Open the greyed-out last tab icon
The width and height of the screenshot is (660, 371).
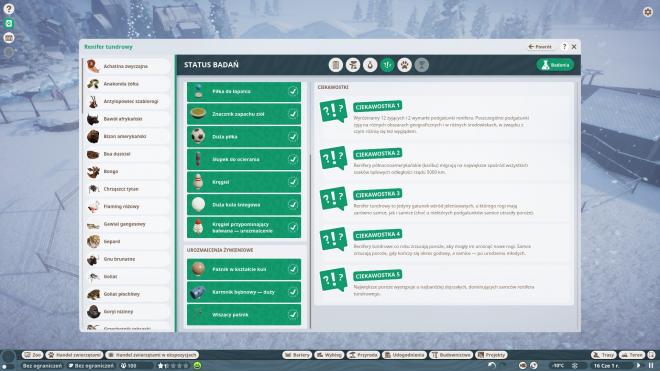coord(422,65)
